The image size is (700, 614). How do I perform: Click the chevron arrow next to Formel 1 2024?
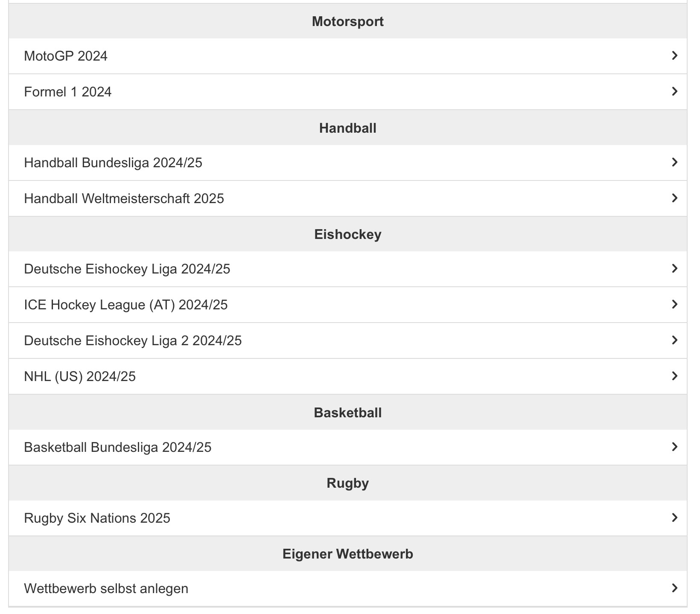pos(674,91)
